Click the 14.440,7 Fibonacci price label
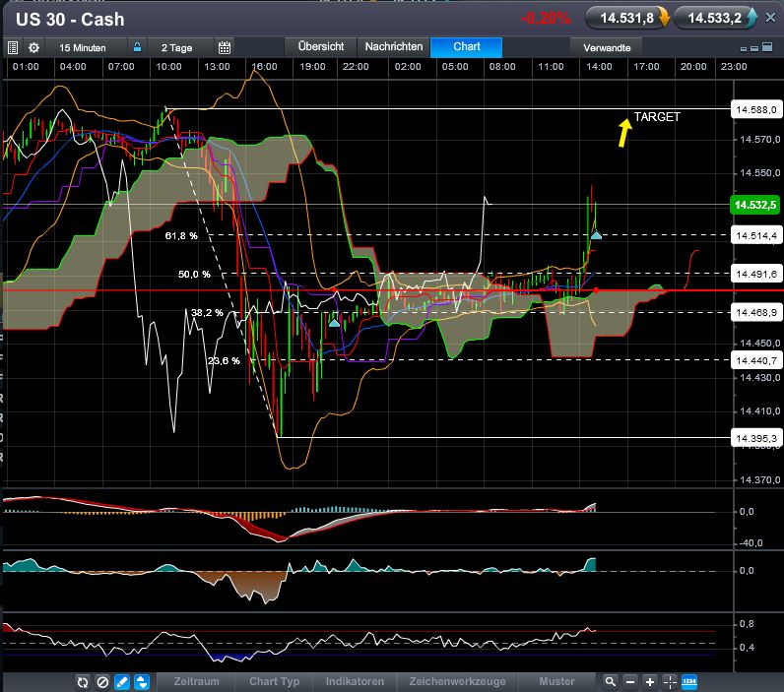784x692 pixels. (x=756, y=360)
